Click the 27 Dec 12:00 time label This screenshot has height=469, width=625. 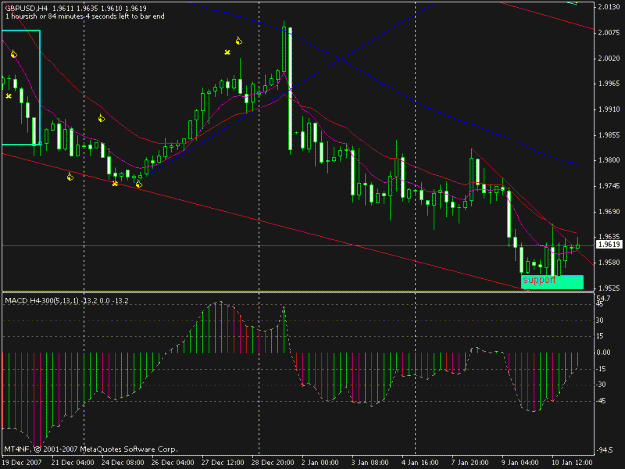click(x=223, y=463)
